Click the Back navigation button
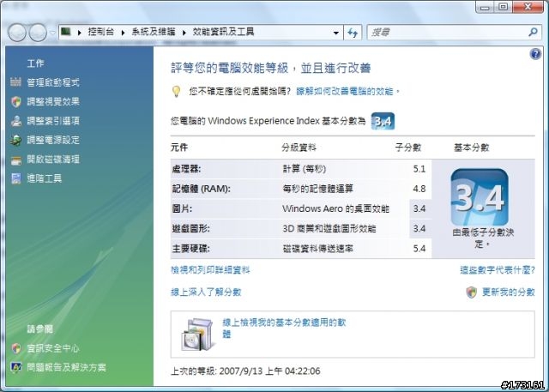 [x=17, y=33]
